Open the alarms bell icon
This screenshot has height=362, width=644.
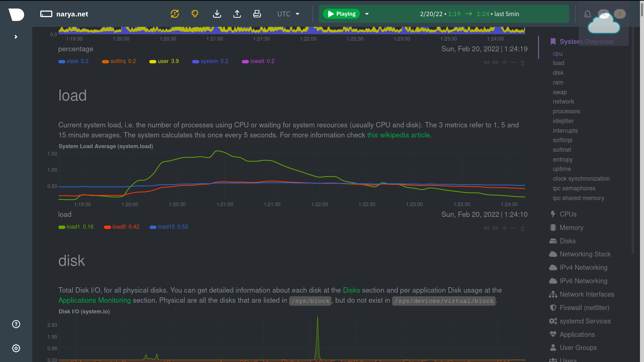[x=588, y=14]
